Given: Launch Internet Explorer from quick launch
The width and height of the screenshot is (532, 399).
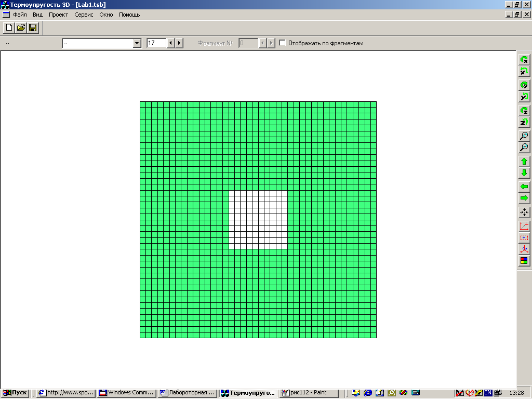Looking at the screenshot, I should tap(368, 393).
